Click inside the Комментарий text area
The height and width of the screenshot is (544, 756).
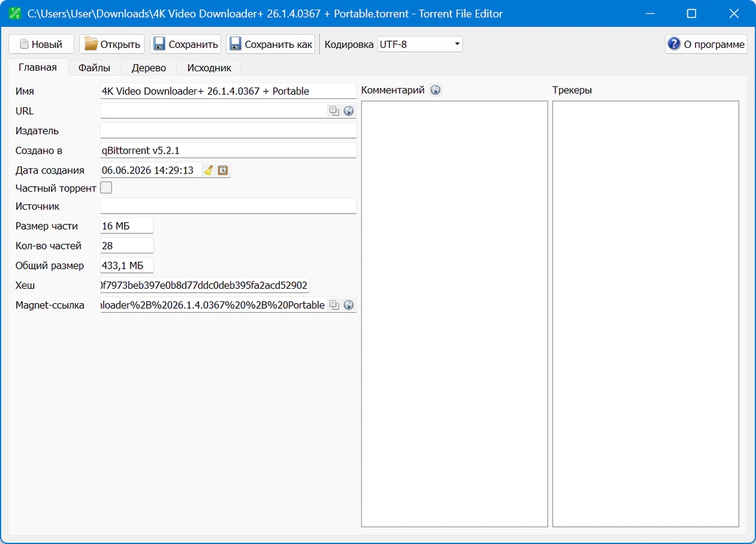point(454,314)
